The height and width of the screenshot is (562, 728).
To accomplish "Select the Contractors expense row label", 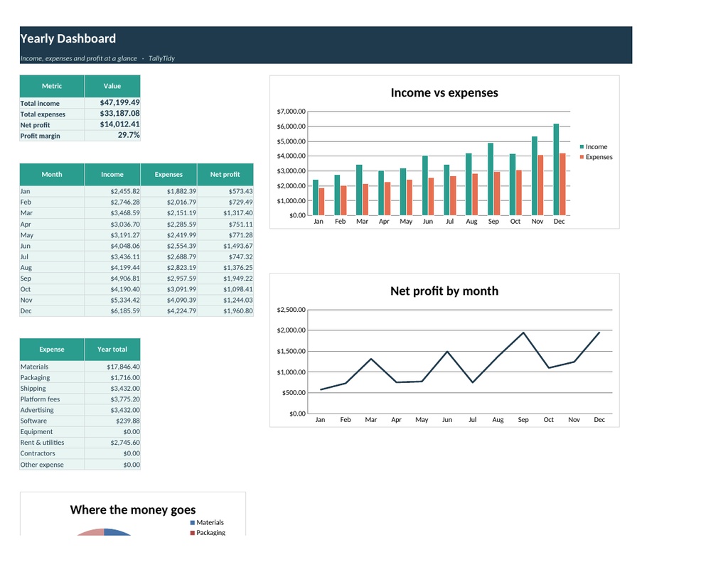I will (x=52, y=453).
